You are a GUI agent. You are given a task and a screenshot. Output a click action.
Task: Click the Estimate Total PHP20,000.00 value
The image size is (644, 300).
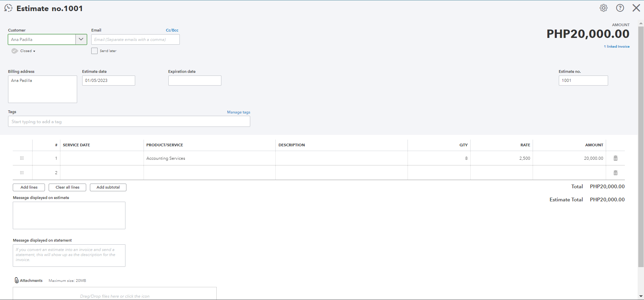coord(607,200)
